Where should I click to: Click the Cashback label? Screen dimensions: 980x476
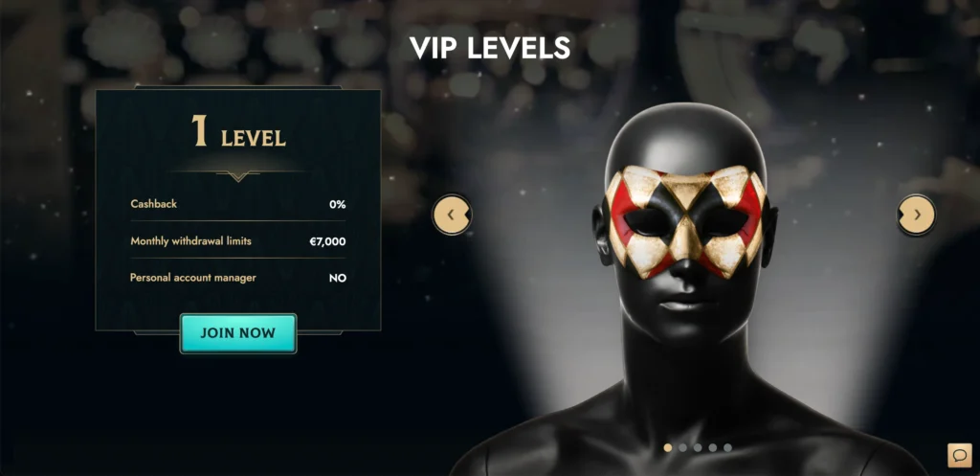154,204
